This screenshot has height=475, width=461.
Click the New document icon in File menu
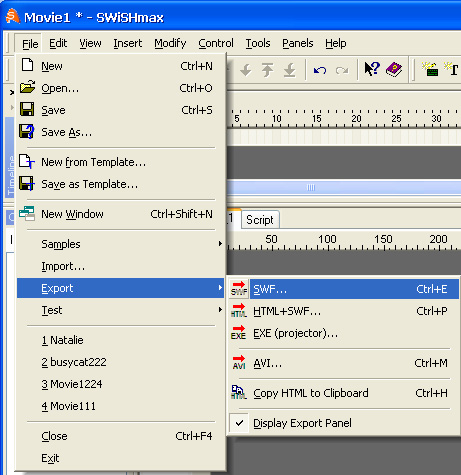pyautogui.click(x=27, y=65)
